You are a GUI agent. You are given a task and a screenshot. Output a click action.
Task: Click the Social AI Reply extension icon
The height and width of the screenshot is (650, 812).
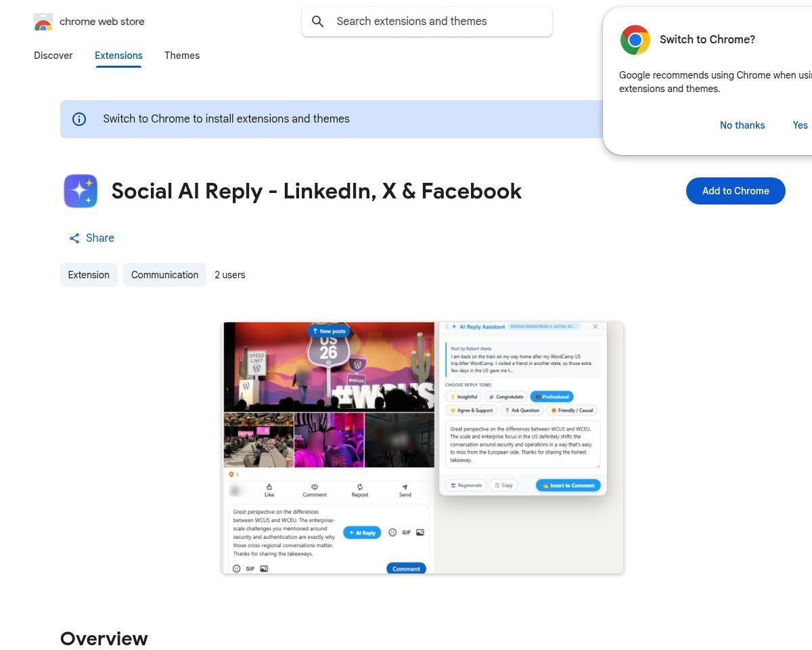(x=81, y=191)
